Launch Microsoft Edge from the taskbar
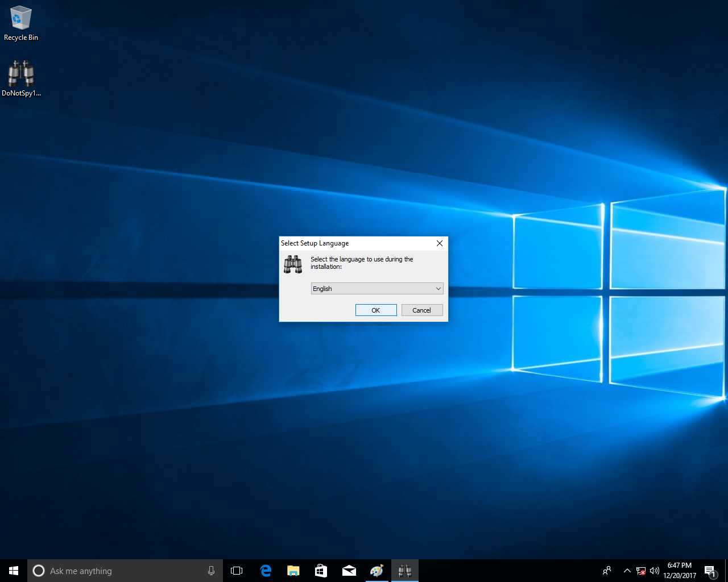728x582 pixels. (x=265, y=571)
